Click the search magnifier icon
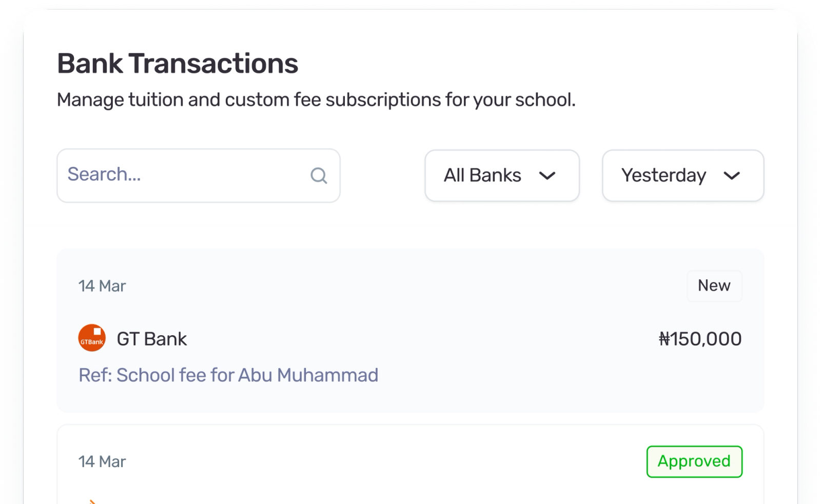This screenshot has height=504, width=821. click(x=319, y=176)
